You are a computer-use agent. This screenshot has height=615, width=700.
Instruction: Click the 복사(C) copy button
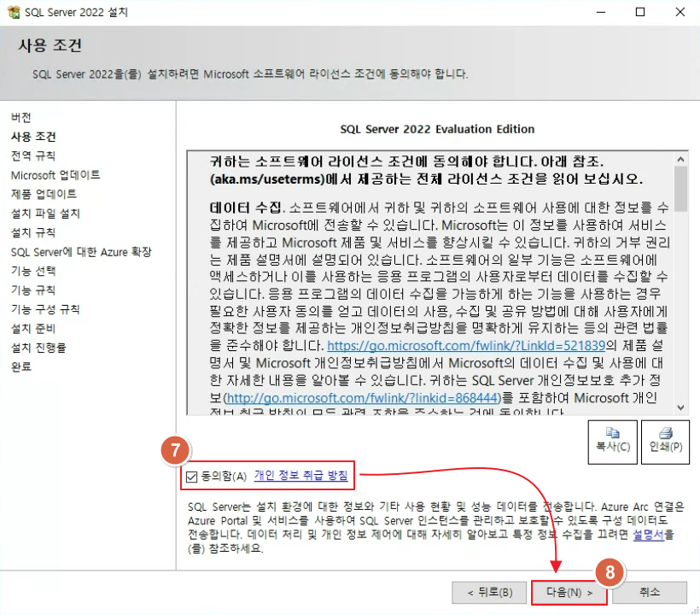pos(613,442)
